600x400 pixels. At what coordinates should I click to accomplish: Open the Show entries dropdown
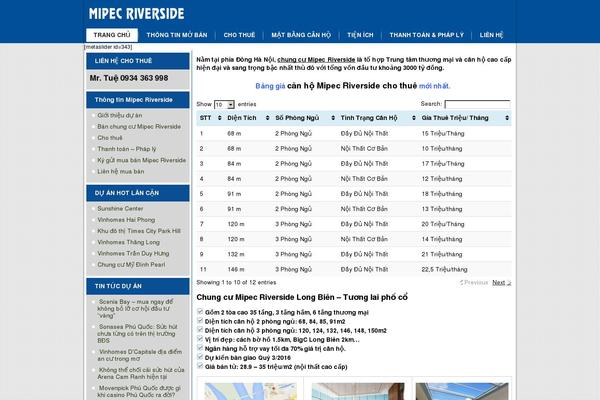[224, 104]
